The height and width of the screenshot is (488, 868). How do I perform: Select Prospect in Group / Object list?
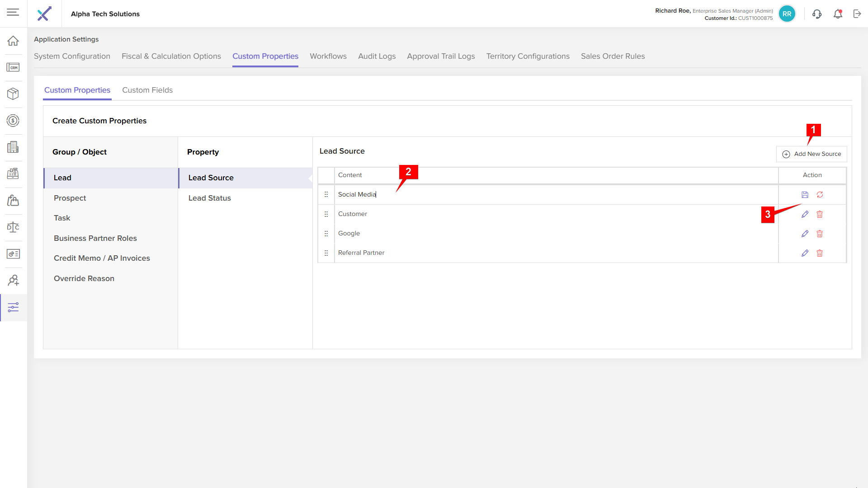click(x=70, y=198)
